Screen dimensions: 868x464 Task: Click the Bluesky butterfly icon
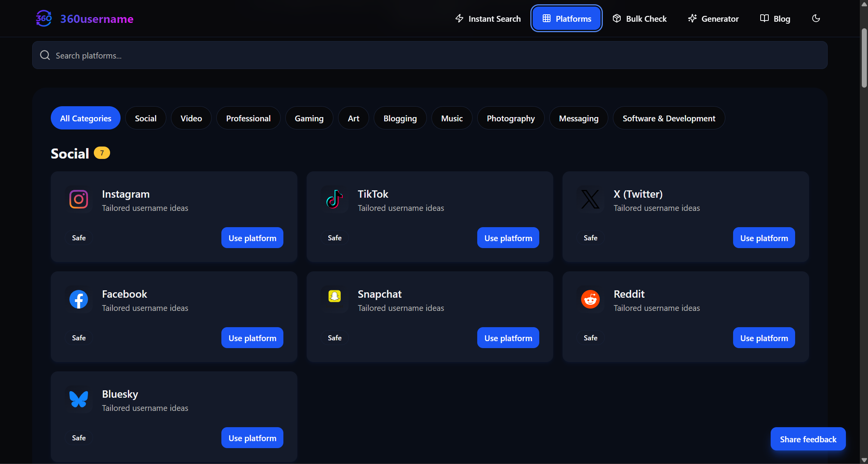point(79,399)
